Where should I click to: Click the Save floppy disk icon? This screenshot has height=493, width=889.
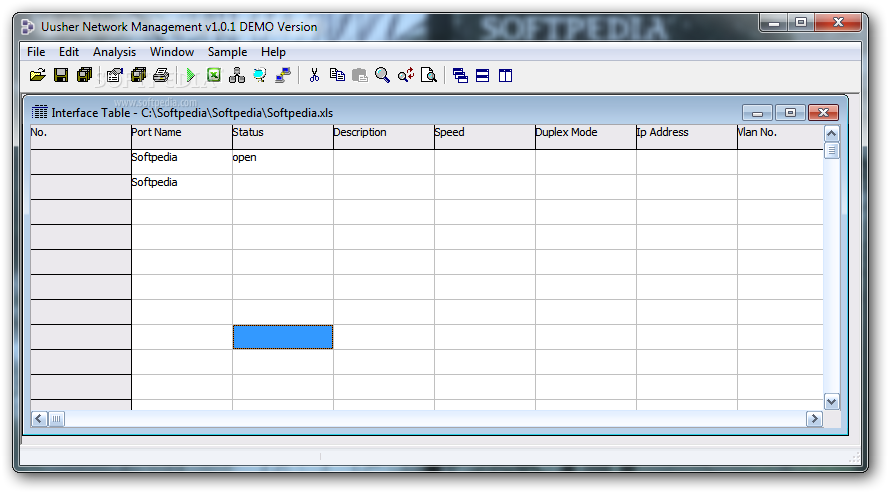[x=61, y=75]
